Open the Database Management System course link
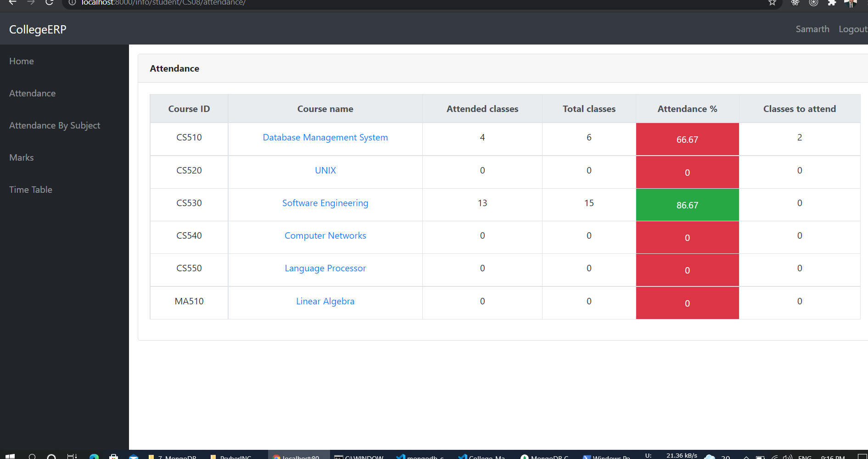868x459 pixels. [x=325, y=137]
